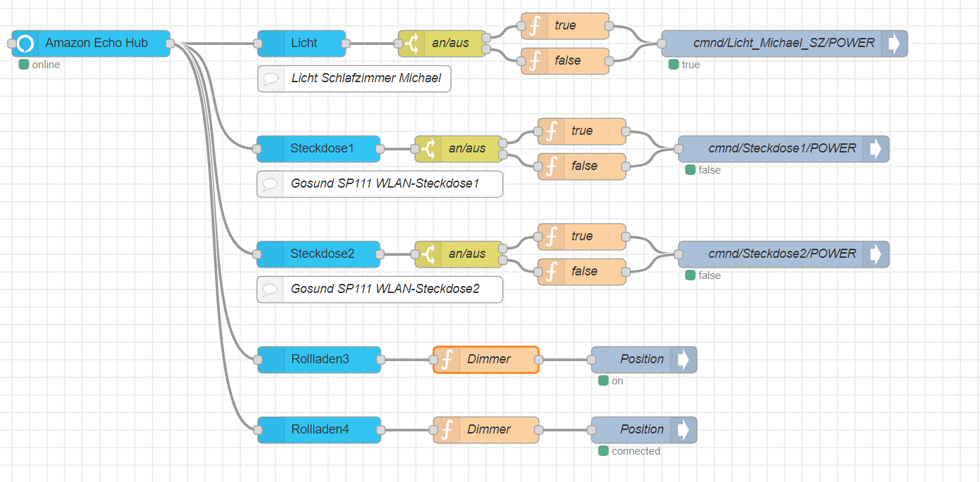Select the Rollladen4 device node
This screenshot has width=980, height=482.
319,430
